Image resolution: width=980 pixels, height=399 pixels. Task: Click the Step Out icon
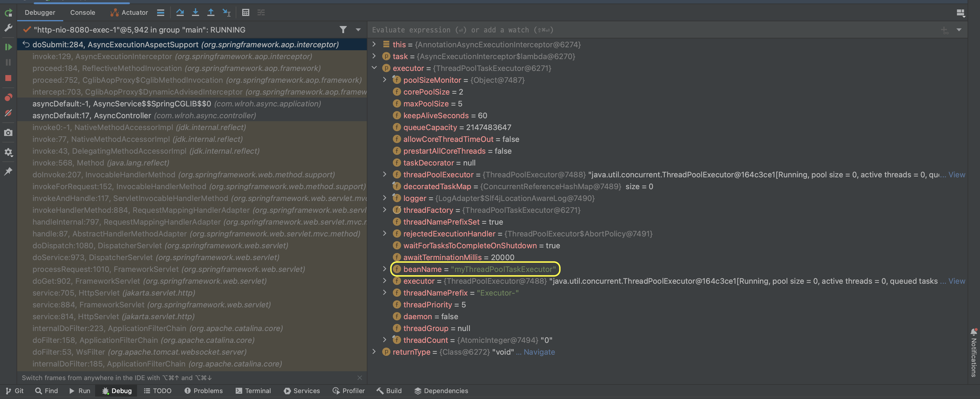coord(210,13)
